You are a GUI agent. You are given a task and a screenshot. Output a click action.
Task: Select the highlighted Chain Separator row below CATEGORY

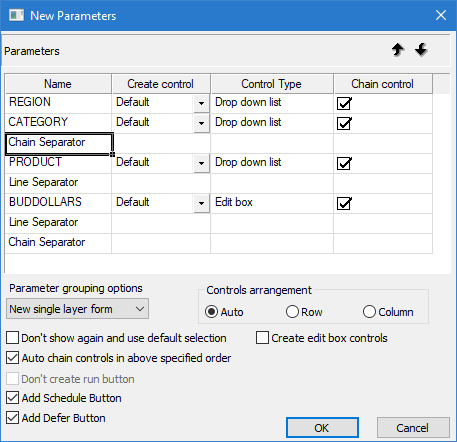pos(59,143)
